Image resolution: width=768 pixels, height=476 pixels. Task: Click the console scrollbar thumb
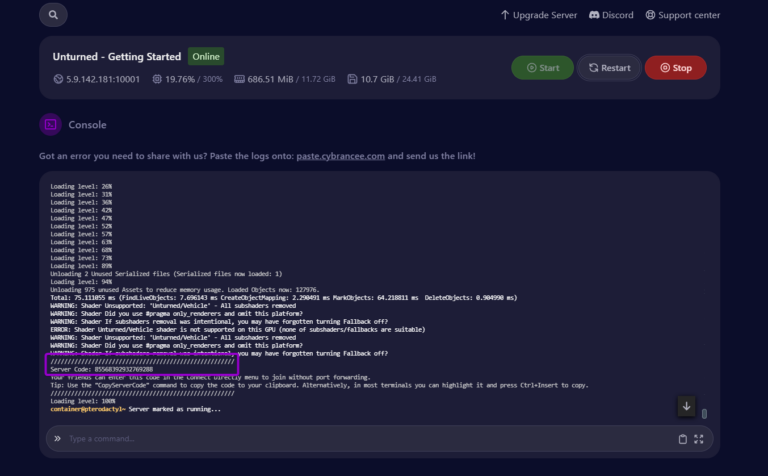point(704,414)
